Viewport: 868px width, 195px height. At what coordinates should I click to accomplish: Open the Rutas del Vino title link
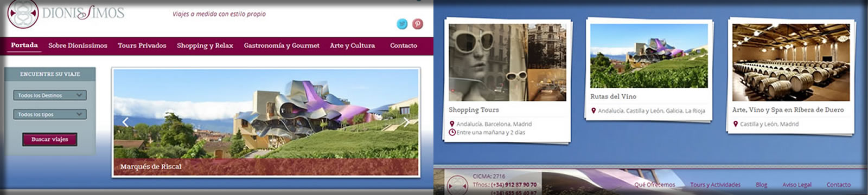click(613, 96)
